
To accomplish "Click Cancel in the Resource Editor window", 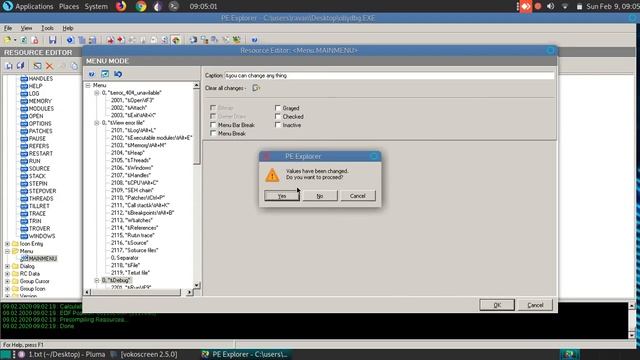I will click(x=535, y=305).
